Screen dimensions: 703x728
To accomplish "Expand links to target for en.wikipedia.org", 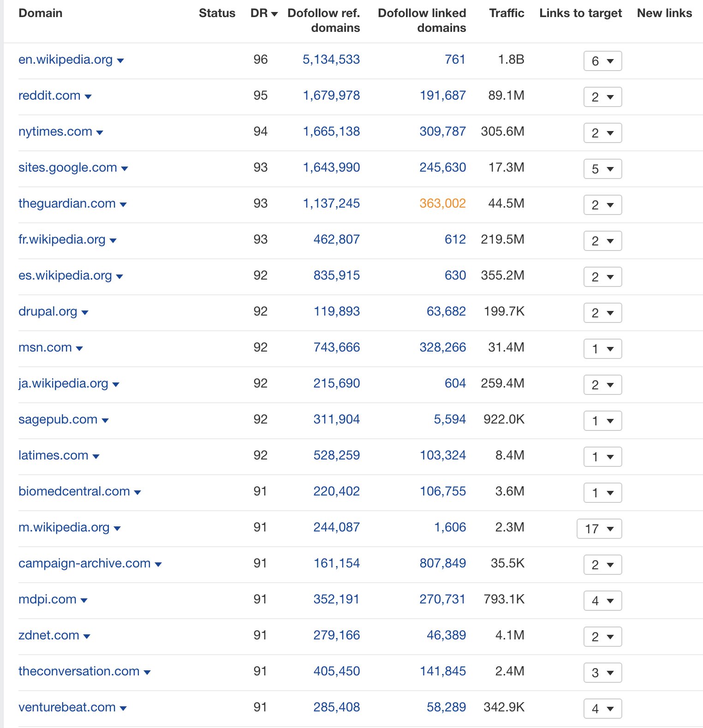I will tap(602, 61).
